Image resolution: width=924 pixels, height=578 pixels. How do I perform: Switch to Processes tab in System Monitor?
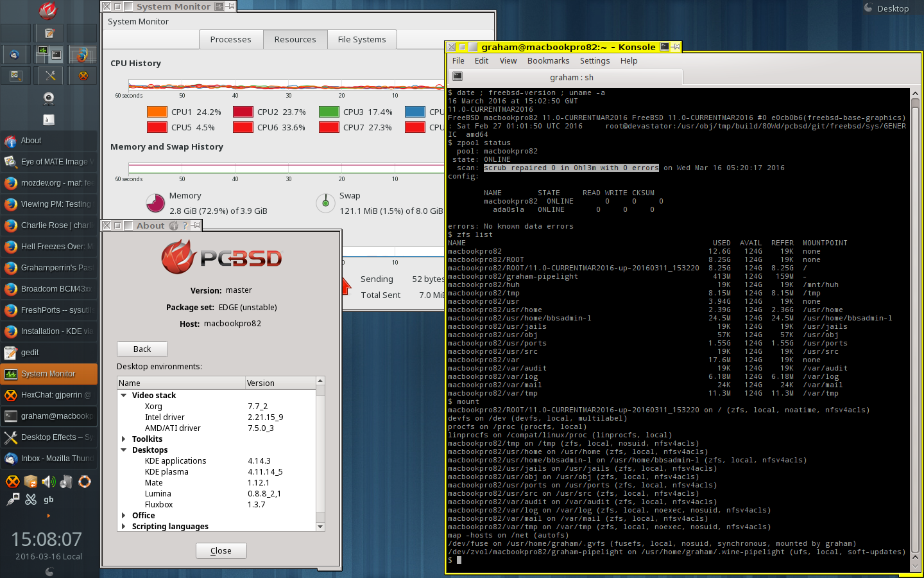pos(231,39)
